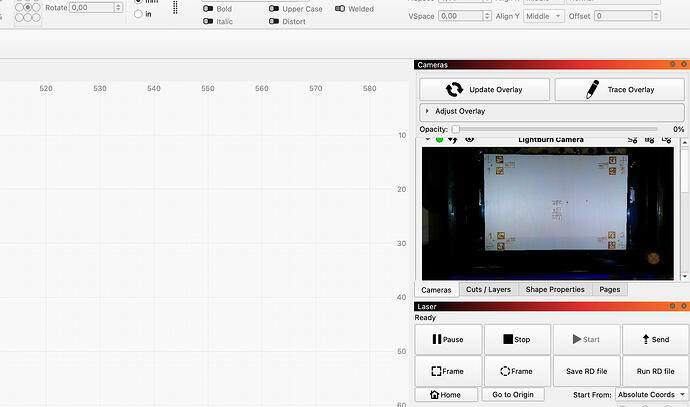Select the middle-right anchor point radio button
This screenshot has width=690, height=407.
[x=36, y=7]
